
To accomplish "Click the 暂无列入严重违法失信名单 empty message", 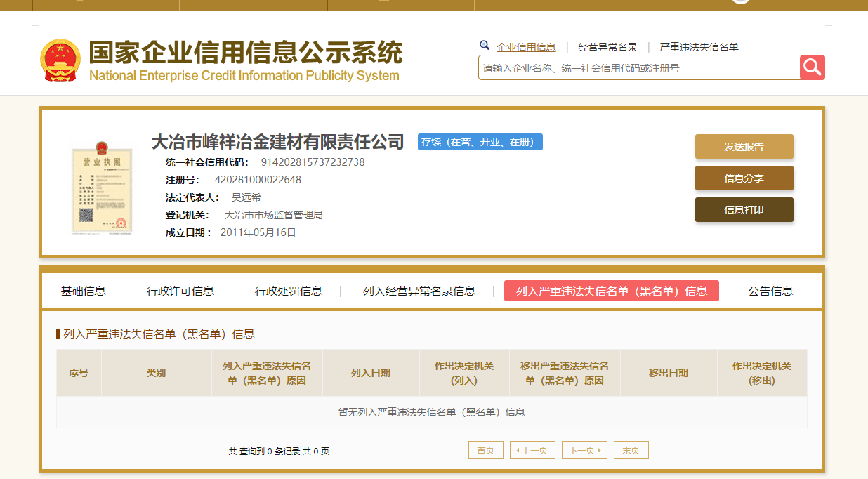I will [x=431, y=412].
